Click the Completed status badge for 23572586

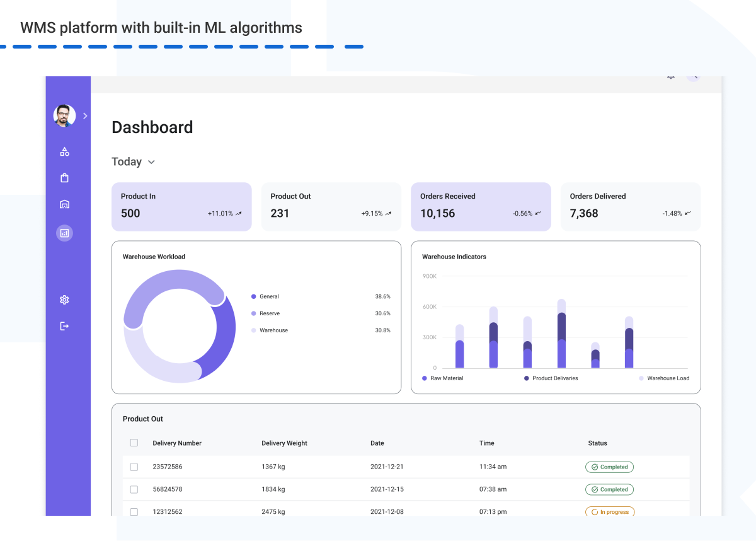pos(609,467)
